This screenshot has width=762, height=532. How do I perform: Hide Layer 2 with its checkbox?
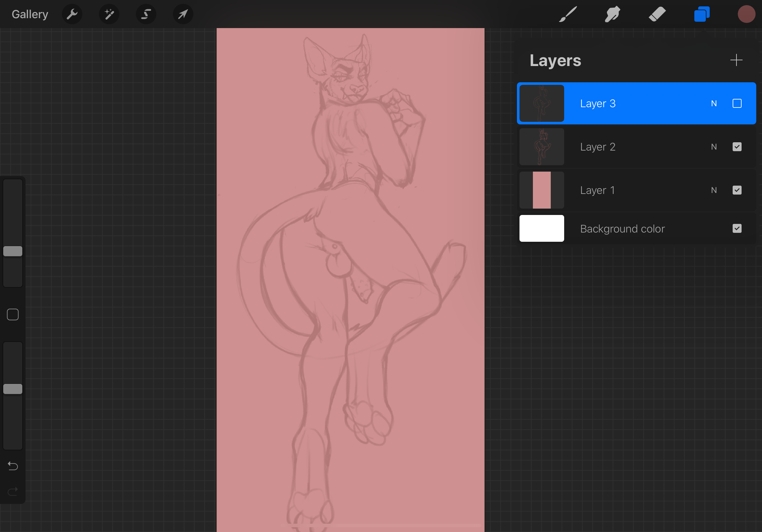737,147
